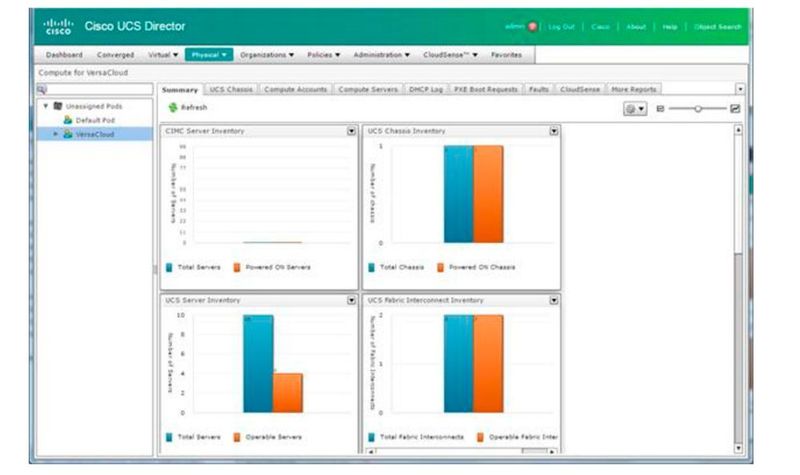Open CIMC Server Inventory panel menu arrow
Screen dimensions: 800x475
coord(352,131)
